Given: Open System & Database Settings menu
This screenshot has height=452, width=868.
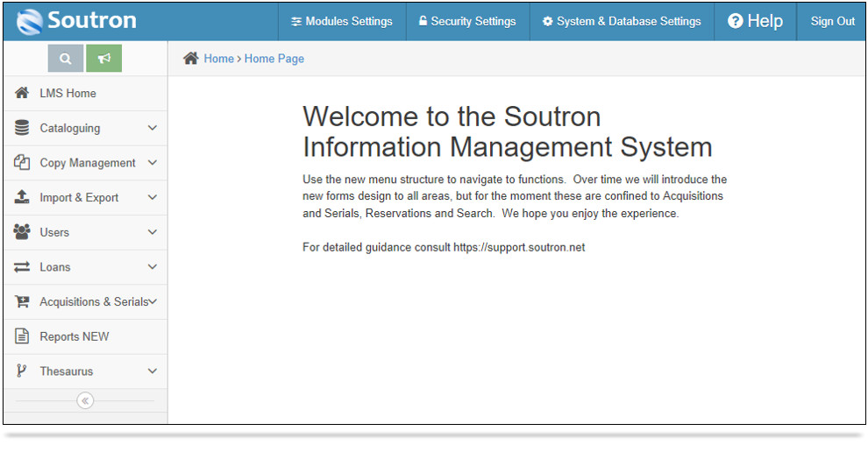Looking at the screenshot, I should coord(622,22).
